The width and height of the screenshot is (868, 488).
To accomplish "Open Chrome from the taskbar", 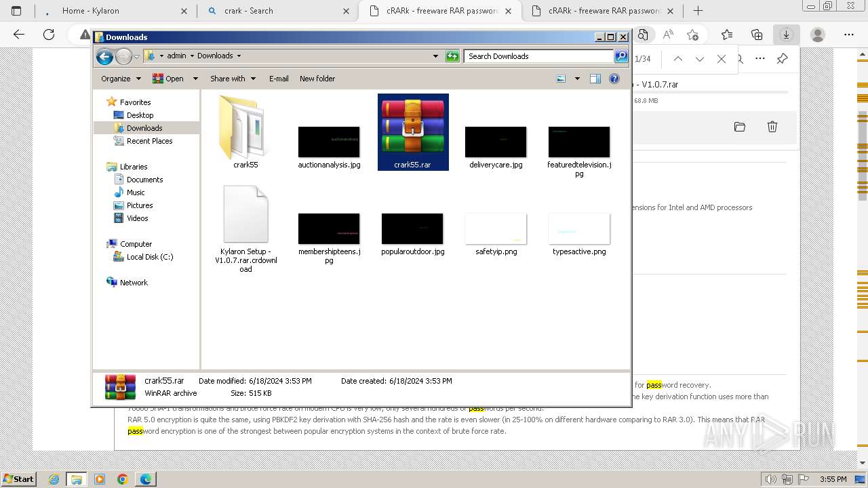I will click(x=123, y=479).
